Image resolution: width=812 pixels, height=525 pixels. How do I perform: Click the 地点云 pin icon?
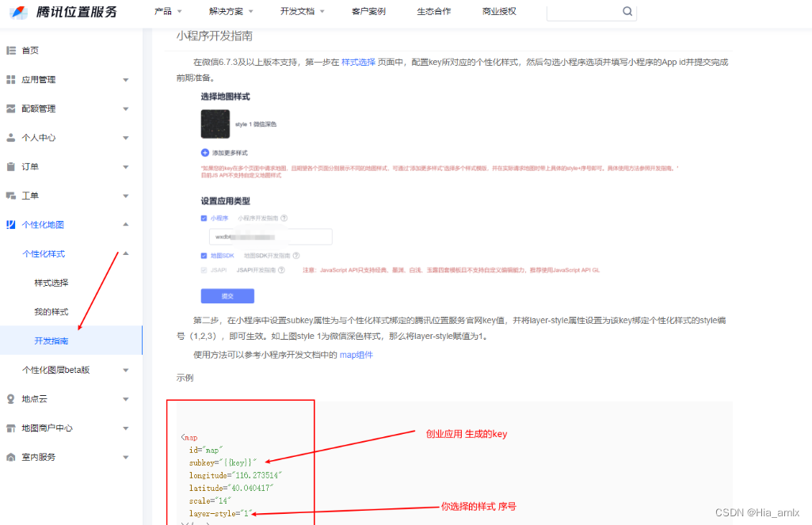(11, 398)
